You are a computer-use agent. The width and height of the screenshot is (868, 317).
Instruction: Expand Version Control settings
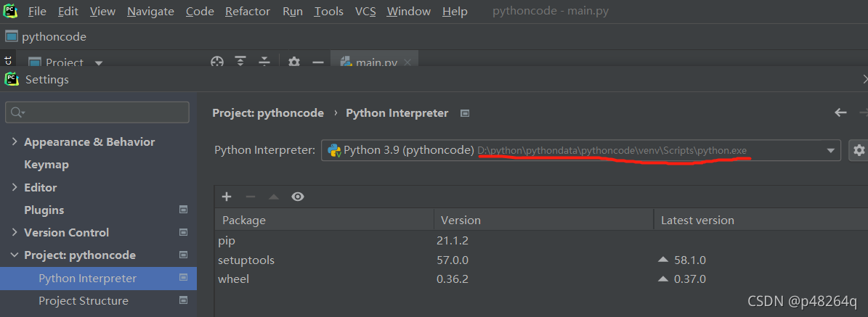[x=15, y=232]
